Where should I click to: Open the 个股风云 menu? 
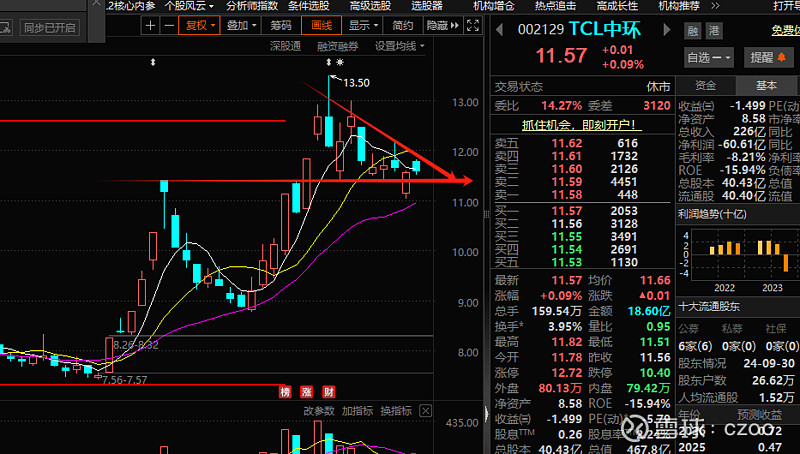click(x=189, y=6)
